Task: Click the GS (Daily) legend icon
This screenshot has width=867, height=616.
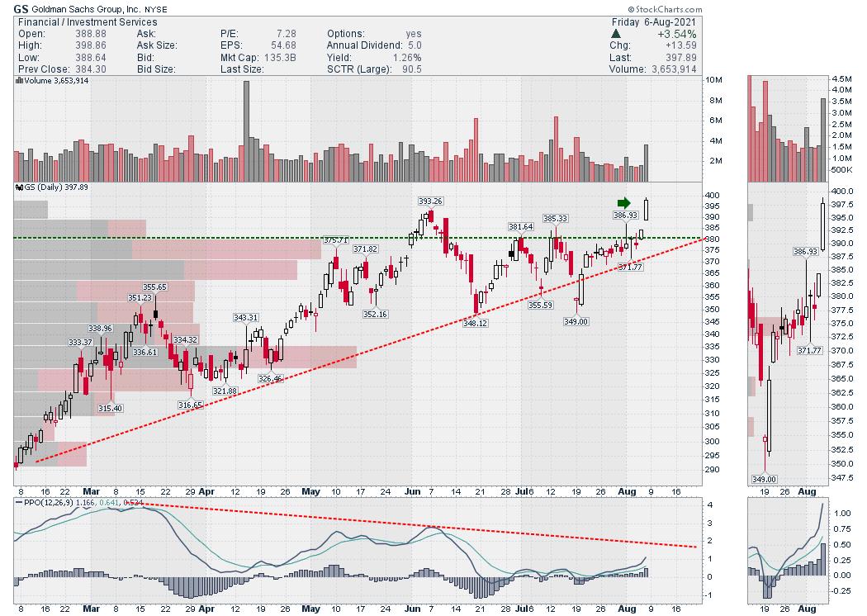Action: pos(20,187)
